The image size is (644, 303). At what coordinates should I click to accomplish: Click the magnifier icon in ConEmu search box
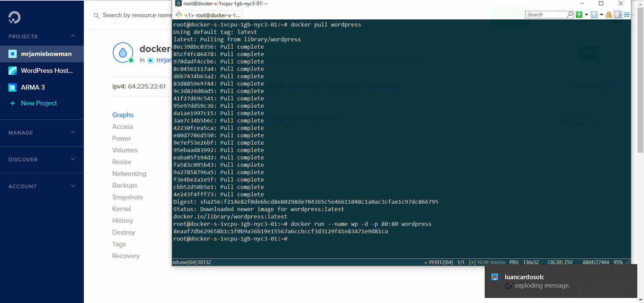[x=570, y=14]
